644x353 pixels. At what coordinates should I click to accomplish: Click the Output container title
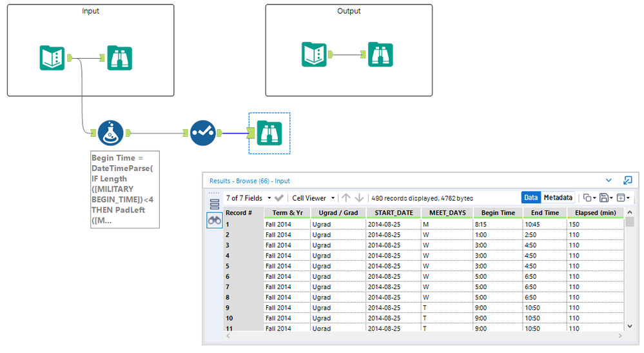[349, 11]
